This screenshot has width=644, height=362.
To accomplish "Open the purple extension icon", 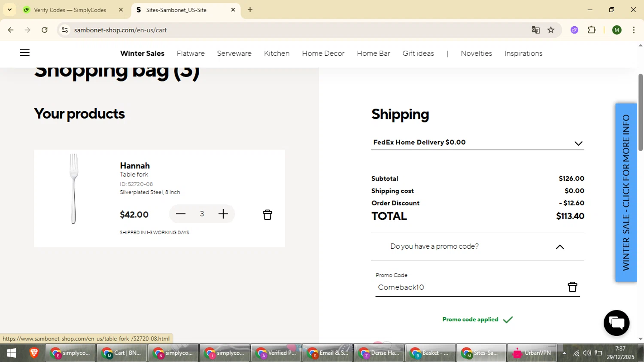I will [x=574, y=30].
